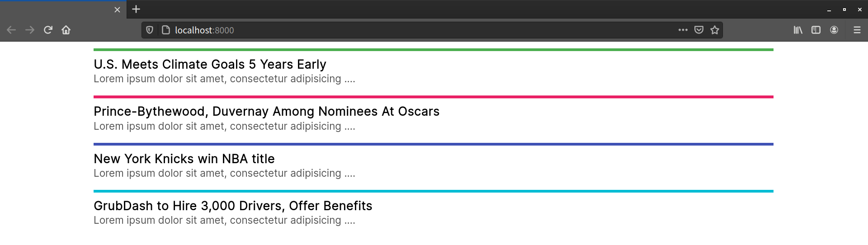Click the Forward navigation arrow
The height and width of the screenshot is (245, 868).
pos(30,30)
